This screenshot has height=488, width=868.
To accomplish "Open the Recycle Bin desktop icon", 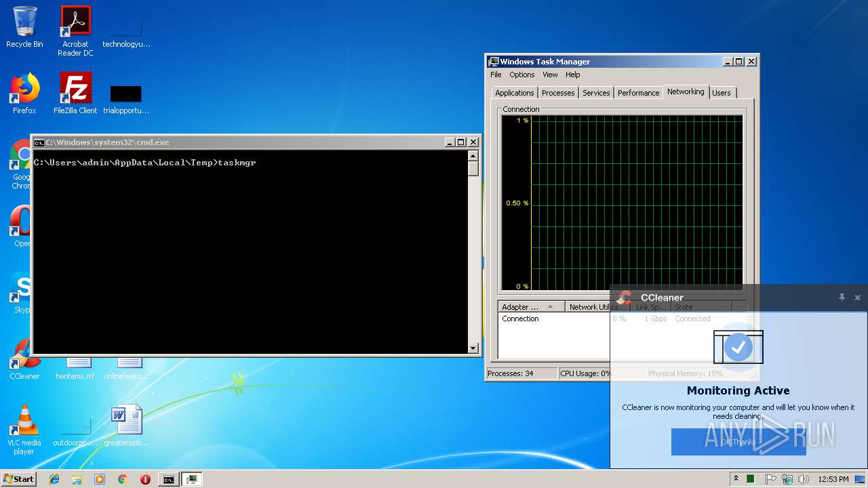I will coord(24,27).
